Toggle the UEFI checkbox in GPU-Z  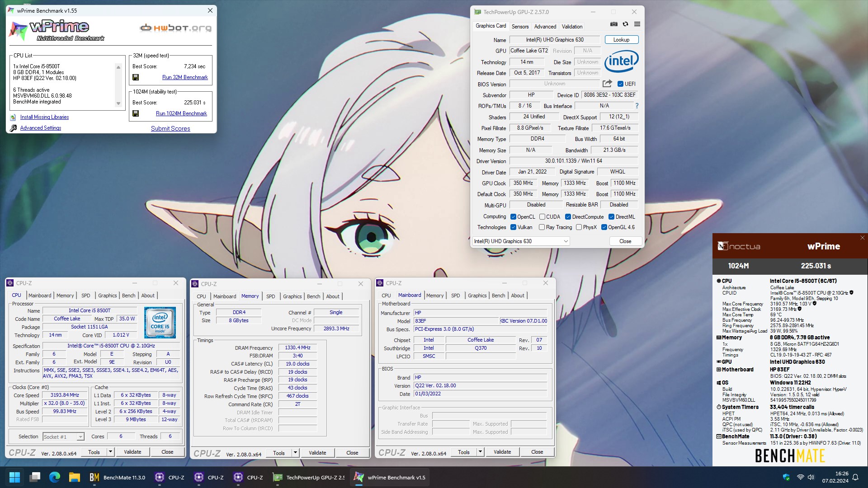coord(620,84)
